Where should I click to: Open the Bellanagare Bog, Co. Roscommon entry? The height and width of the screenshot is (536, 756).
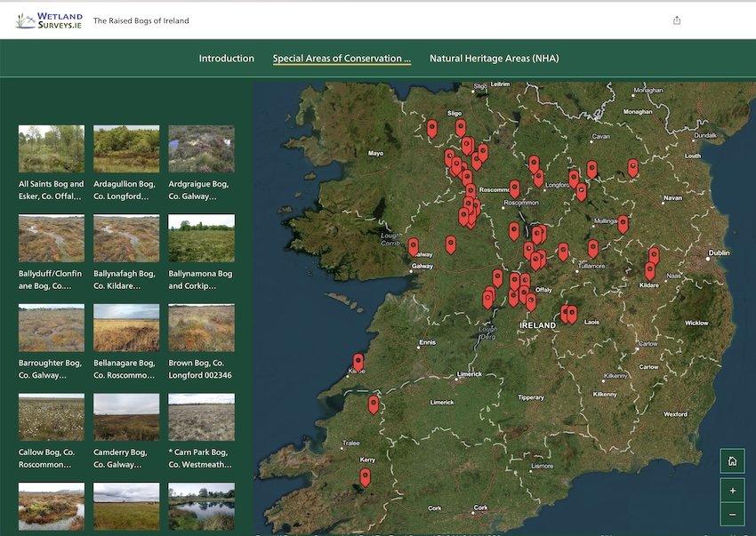(x=125, y=327)
